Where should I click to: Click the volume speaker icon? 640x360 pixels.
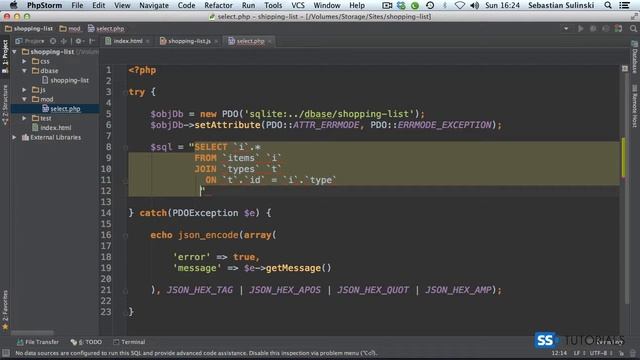point(474,5)
